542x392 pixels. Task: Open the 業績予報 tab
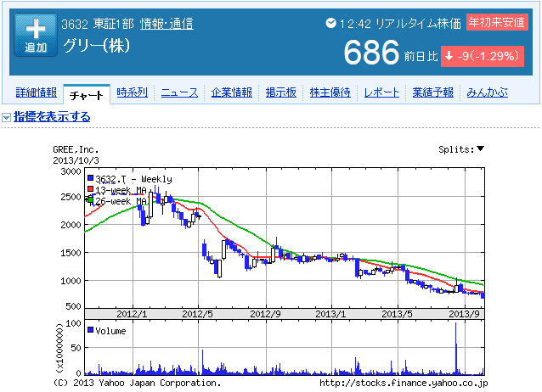click(432, 92)
